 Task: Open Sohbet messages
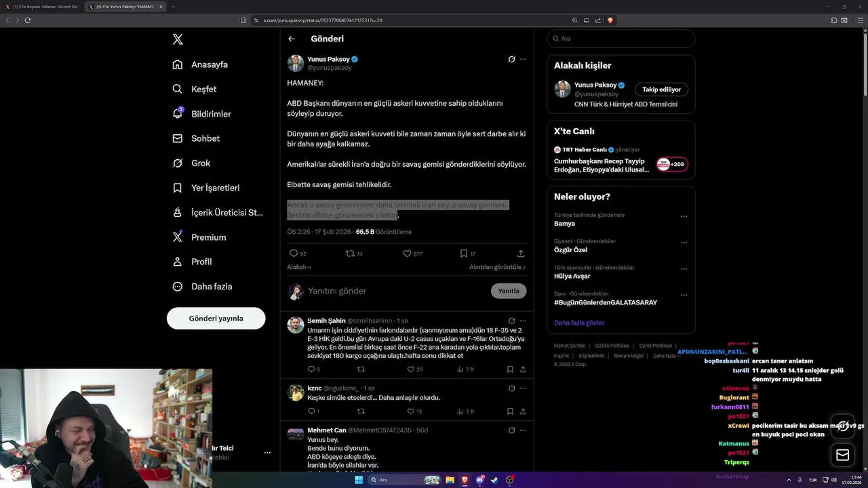[196, 138]
